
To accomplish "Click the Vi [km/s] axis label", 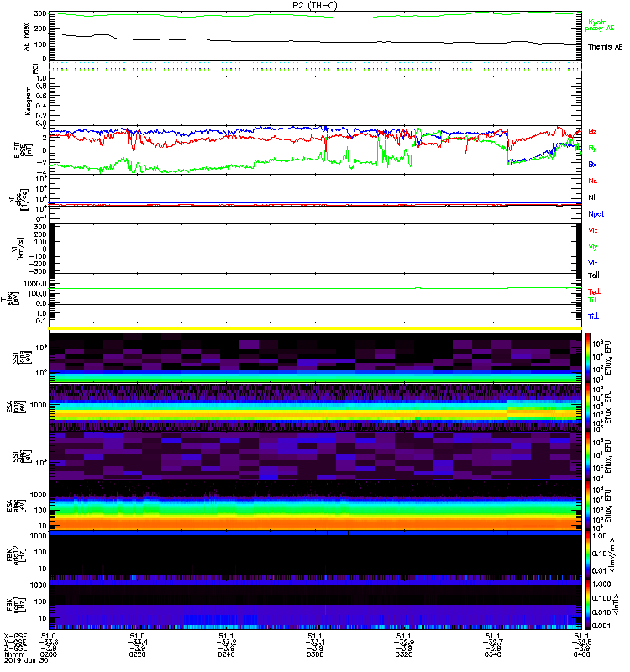I will click(x=19, y=249).
